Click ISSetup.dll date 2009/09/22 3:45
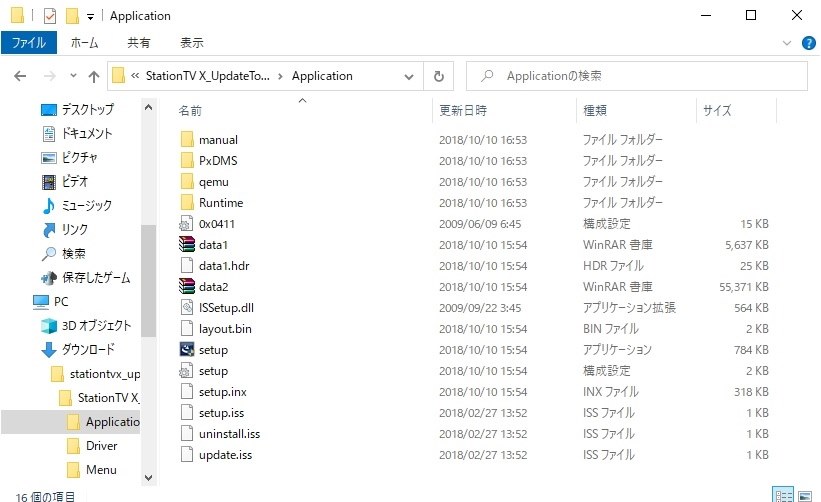The height and width of the screenshot is (502, 821). tap(480, 308)
